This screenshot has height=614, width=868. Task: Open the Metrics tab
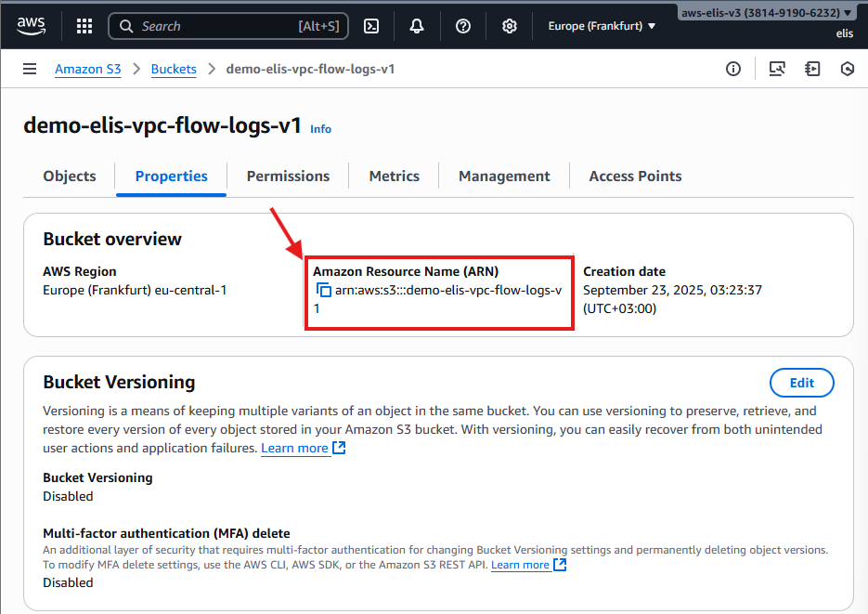394,176
